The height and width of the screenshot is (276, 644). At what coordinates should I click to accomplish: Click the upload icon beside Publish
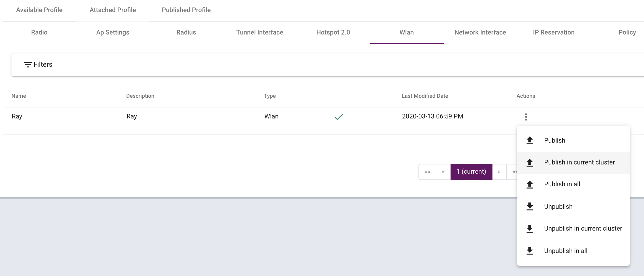point(530,140)
